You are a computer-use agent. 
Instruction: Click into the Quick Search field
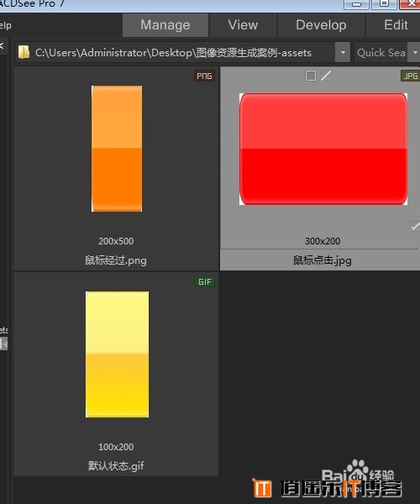pos(381,52)
